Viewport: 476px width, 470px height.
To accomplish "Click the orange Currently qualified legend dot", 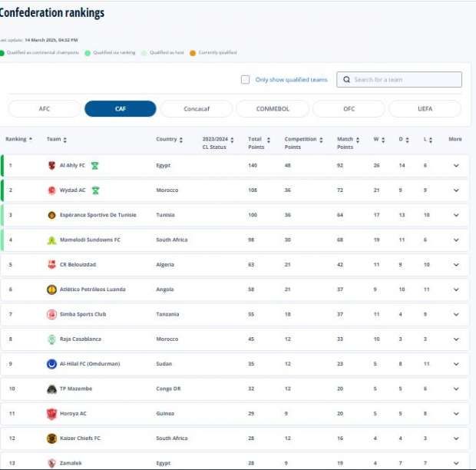I will tap(193, 53).
